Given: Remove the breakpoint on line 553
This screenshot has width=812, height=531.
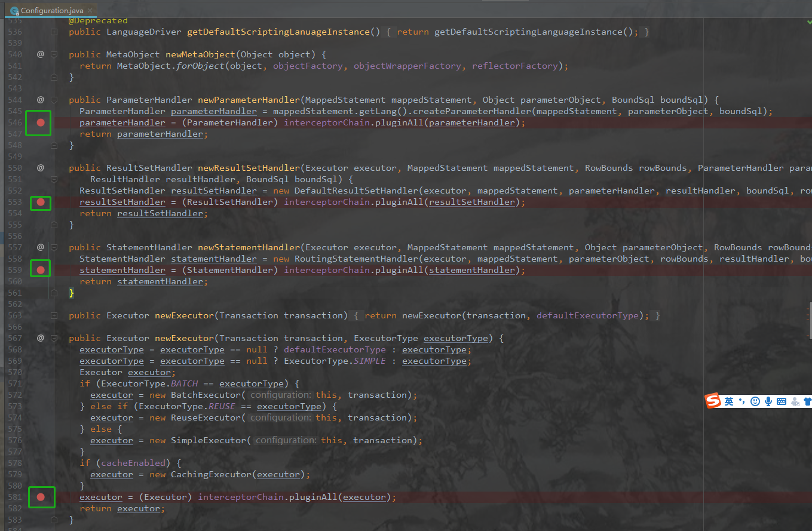Looking at the screenshot, I should point(41,202).
